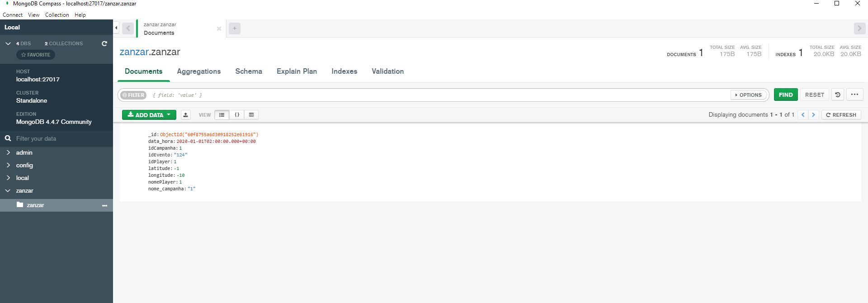Run the query with FIND
The width and height of the screenshot is (868, 303).
point(786,95)
